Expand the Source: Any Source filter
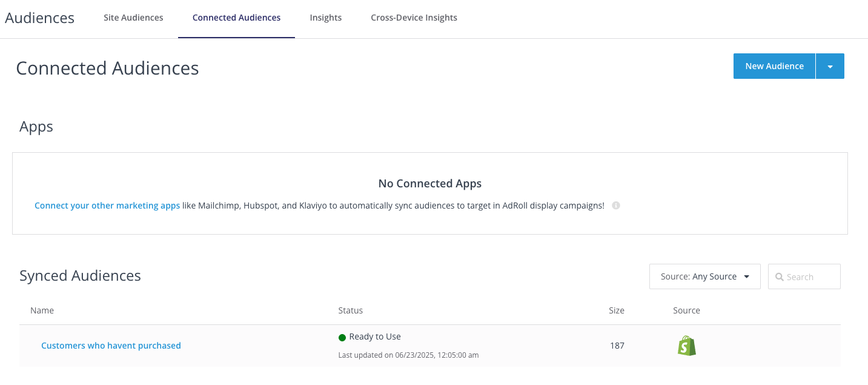The height and width of the screenshot is (385, 868). (704, 276)
